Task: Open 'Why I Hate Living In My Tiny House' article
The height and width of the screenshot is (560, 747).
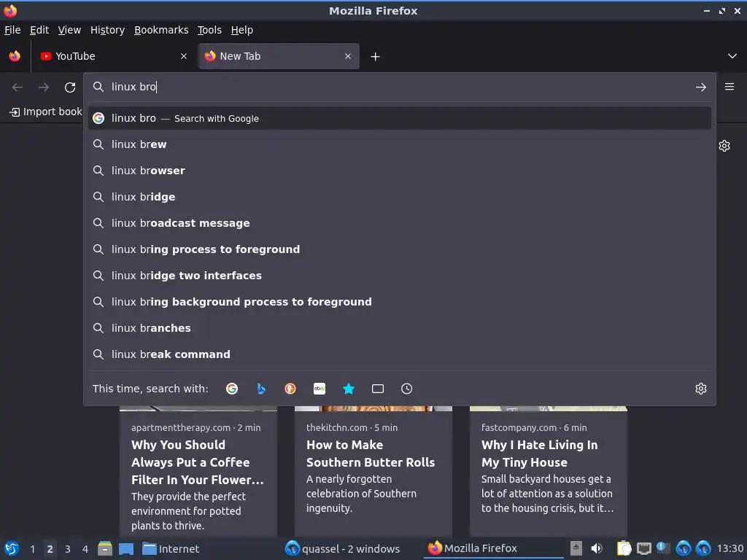Action: pyautogui.click(x=539, y=454)
